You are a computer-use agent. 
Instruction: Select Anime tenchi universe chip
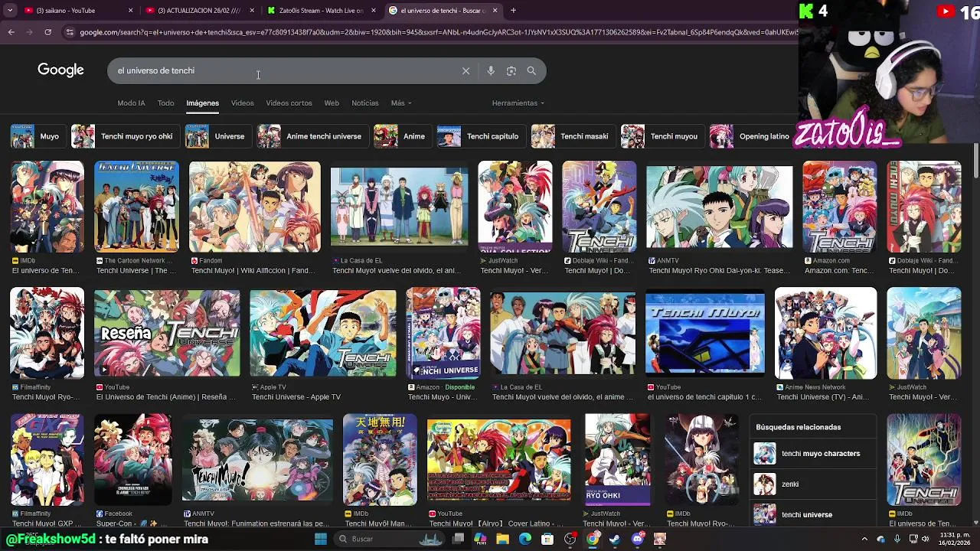click(x=312, y=136)
